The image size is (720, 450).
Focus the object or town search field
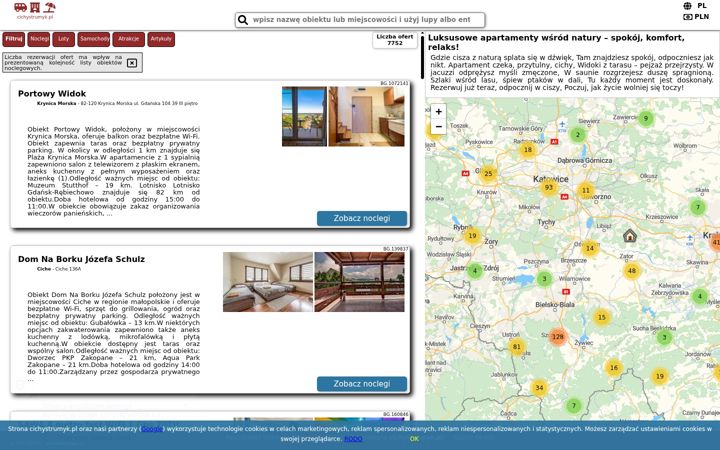tap(360, 20)
